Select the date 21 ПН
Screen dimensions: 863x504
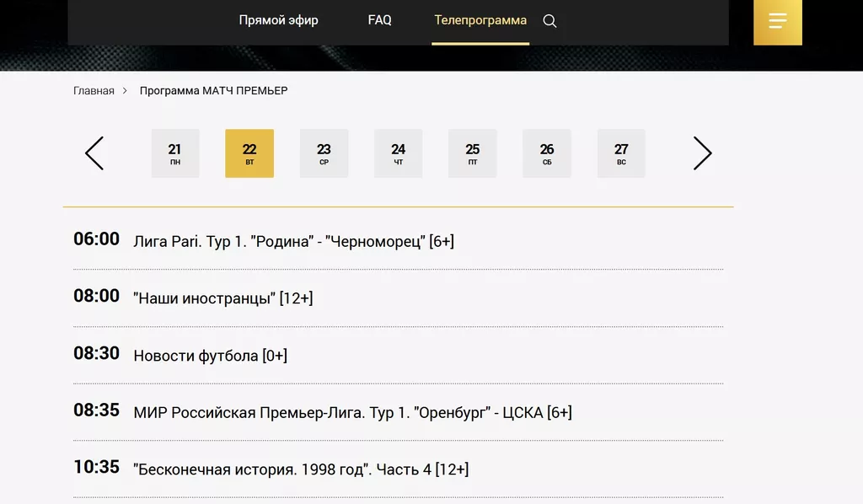[174, 153]
